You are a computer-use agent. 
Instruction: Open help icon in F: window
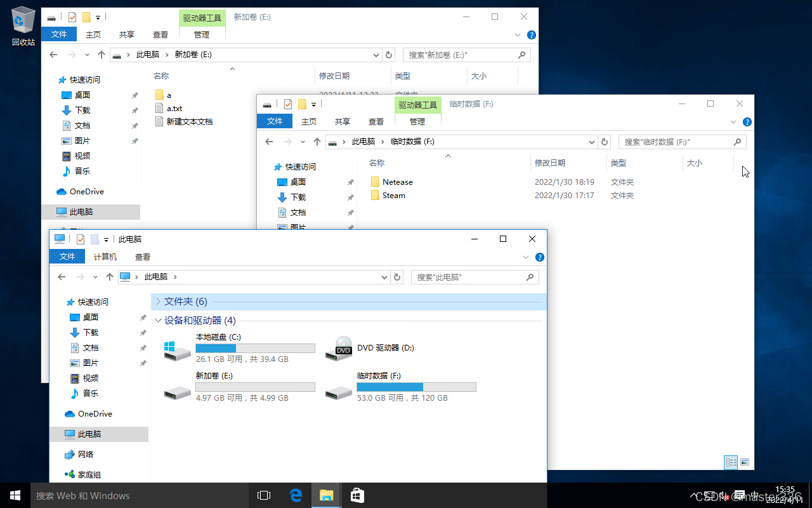pyautogui.click(x=747, y=122)
